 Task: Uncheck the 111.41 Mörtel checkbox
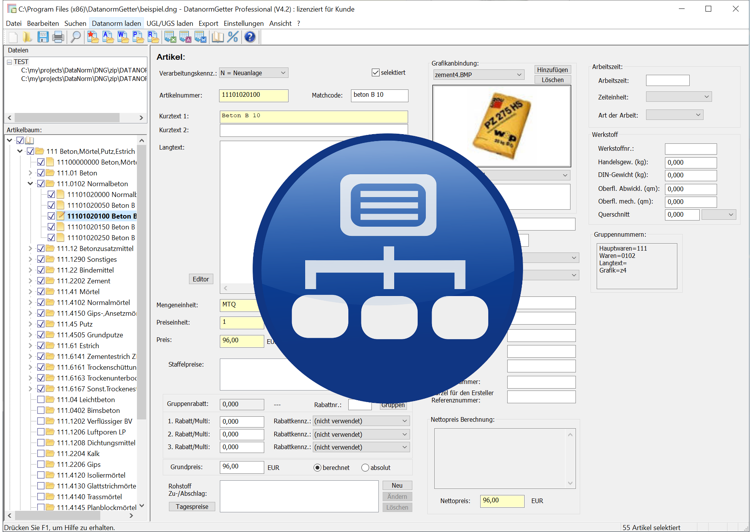tap(41, 291)
